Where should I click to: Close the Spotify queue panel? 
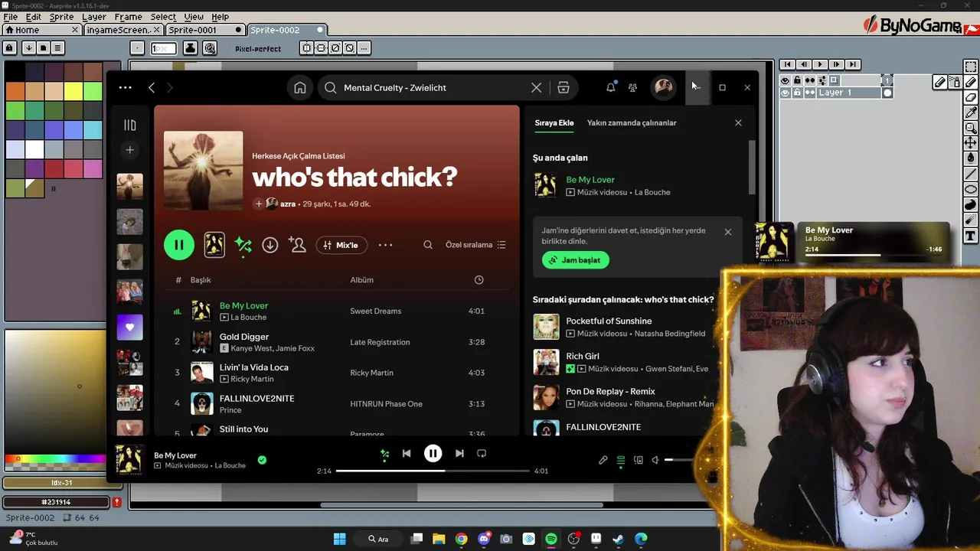coord(738,122)
